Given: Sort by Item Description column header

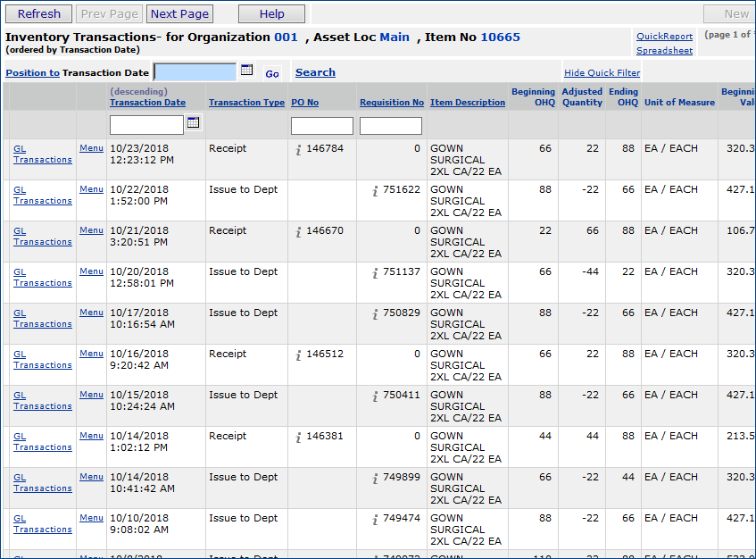Looking at the screenshot, I should pos(467,103).
